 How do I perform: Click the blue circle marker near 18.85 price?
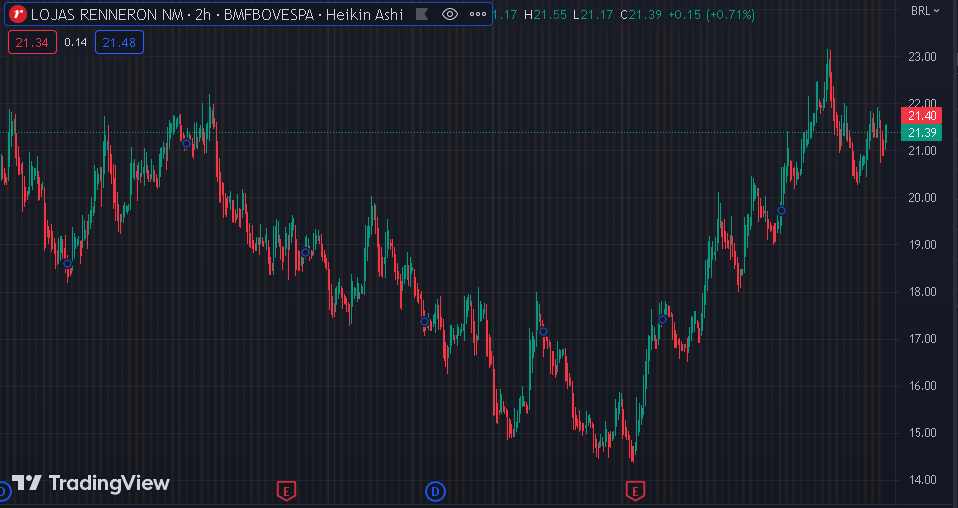pyautogui.click(x=305, y=252)
